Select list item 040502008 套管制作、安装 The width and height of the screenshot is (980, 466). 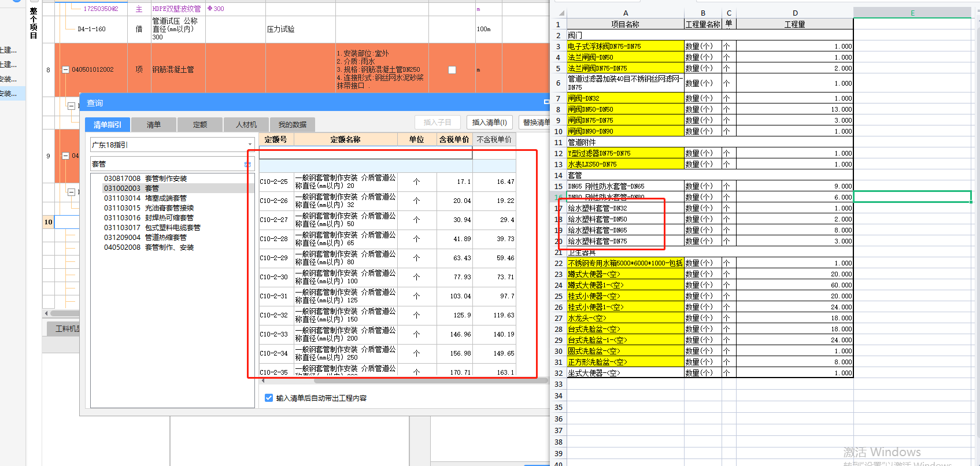(x=149, y=247)
